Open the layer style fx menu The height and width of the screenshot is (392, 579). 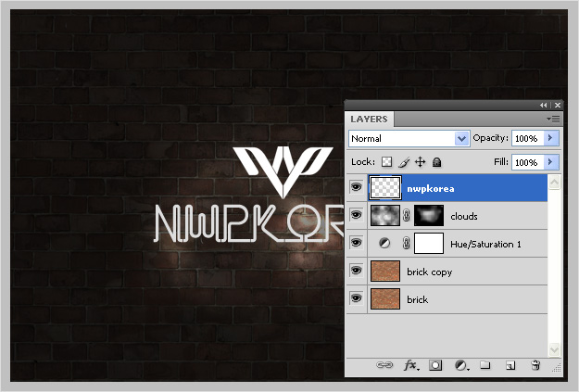coord(410,365)
